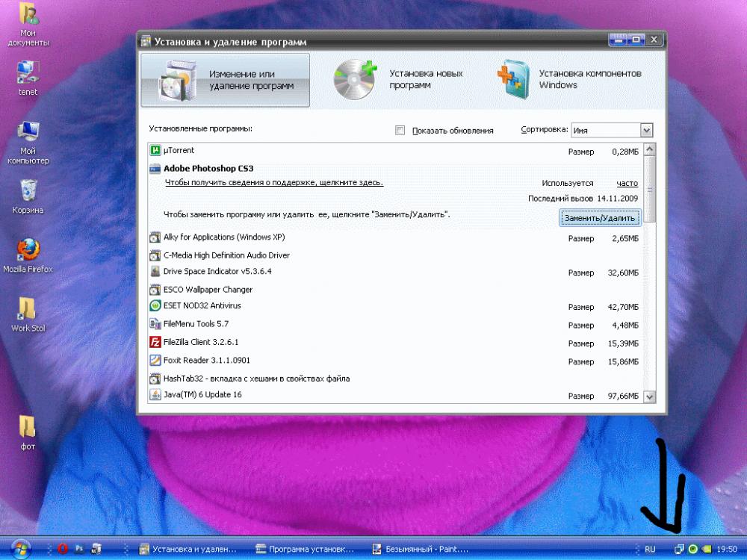Select HashTab32 вкладка с хешами entry
The image size is (747, 560).
coord(256,379)
